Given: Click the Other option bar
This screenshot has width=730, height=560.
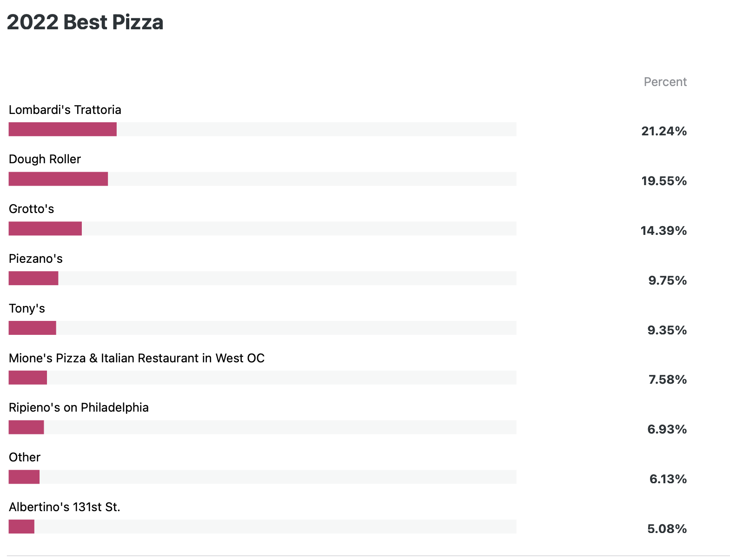Looking at the screenshot, I should pyautogui.click(x=262, y=477).
